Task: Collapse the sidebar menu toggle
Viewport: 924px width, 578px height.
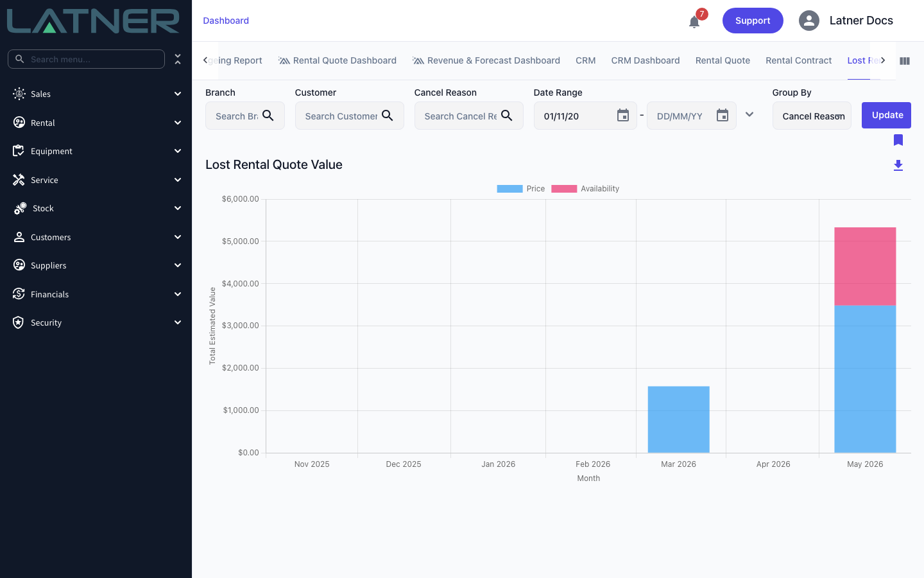Action: 178,59
